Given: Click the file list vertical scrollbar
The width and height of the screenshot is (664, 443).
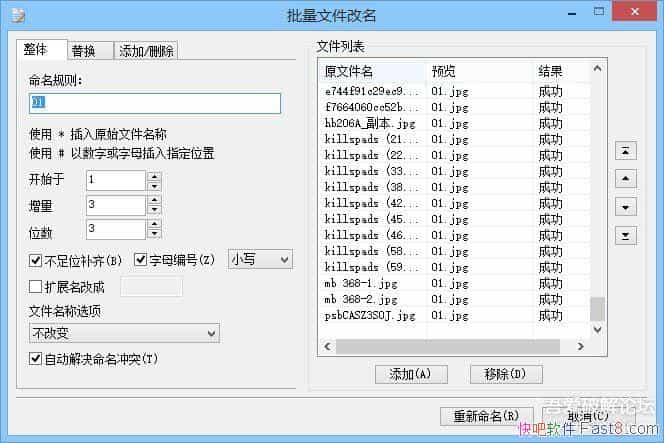Looking at the screenshot, I should tap(597, 200).
